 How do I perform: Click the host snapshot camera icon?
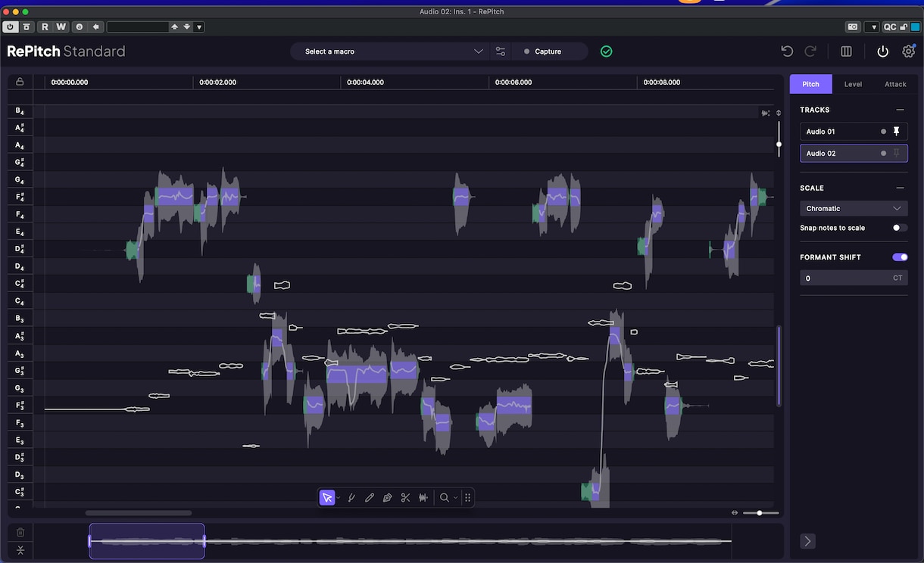coord(853,26)
